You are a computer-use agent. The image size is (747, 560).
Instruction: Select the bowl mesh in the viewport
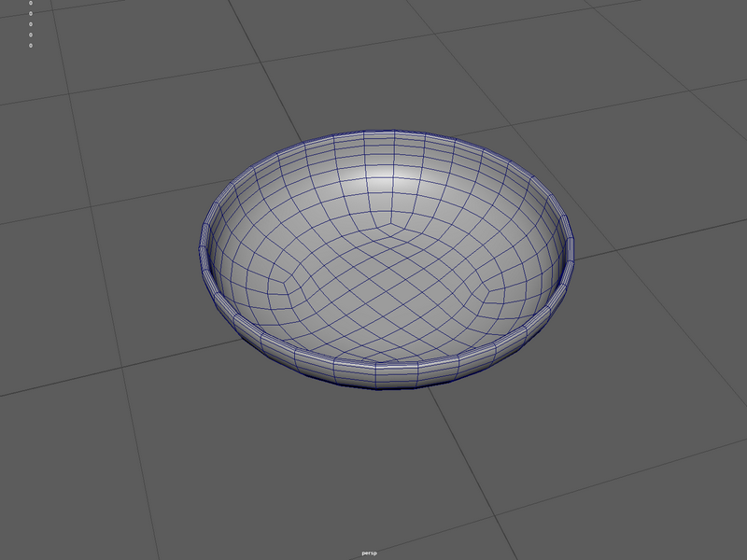click(x=387, y=259)
